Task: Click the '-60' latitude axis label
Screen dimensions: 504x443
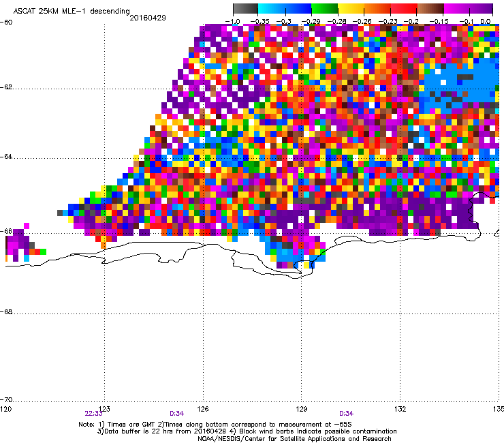Action: tap(6, 22)
